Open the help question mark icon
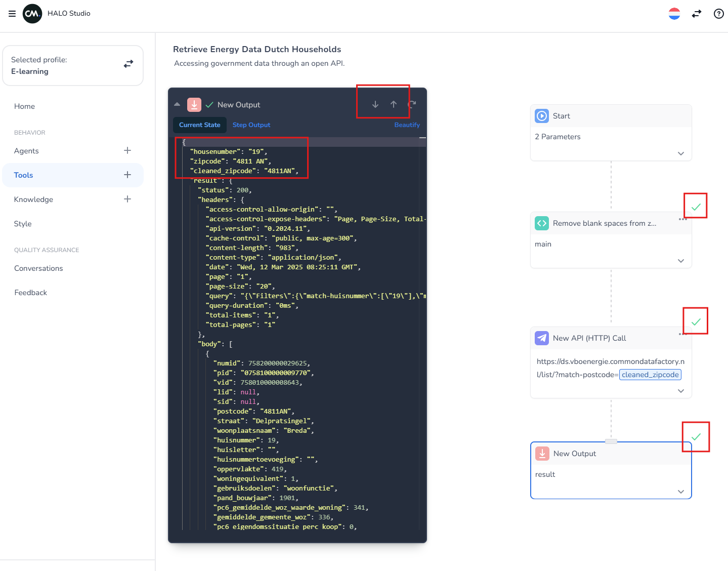 click(x=718, y=14)
